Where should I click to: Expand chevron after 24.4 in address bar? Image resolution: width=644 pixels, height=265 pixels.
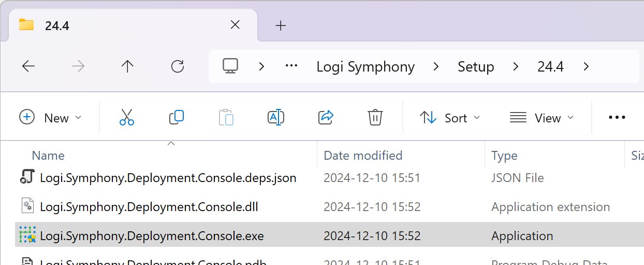586,66
